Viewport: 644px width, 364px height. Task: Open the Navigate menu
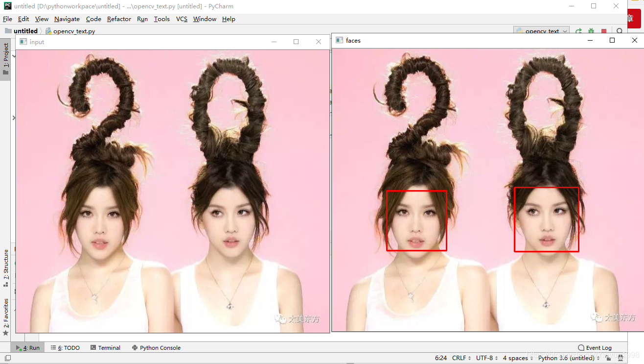(67, 19)
